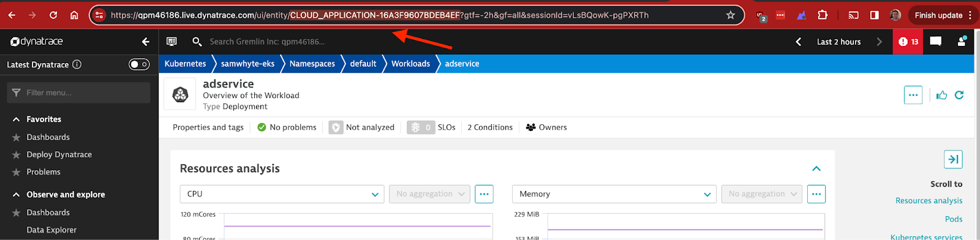Screen dimensions: 980x240
Task: Click the Dynatrace logo
Action: (x=37, y=42)
